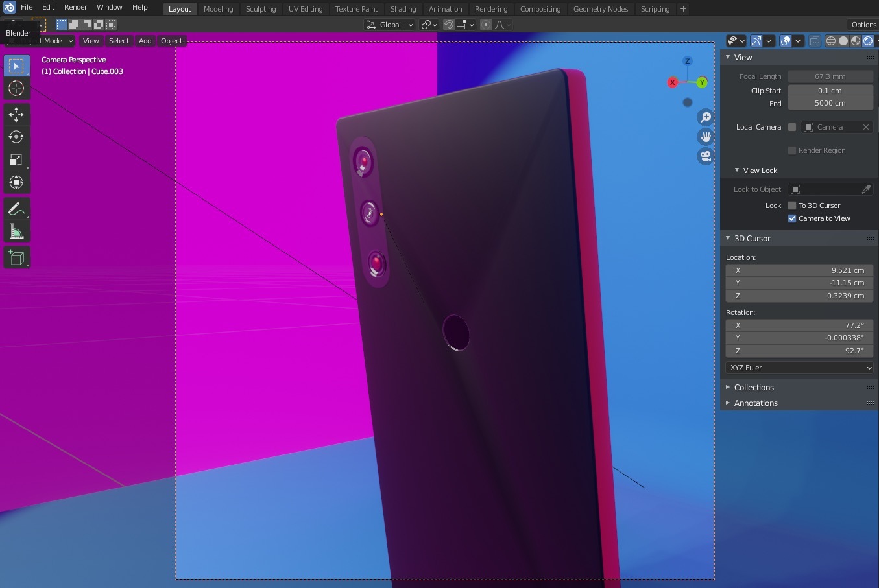Select the Transform tool
879x588 pixels.
point(17,182)
